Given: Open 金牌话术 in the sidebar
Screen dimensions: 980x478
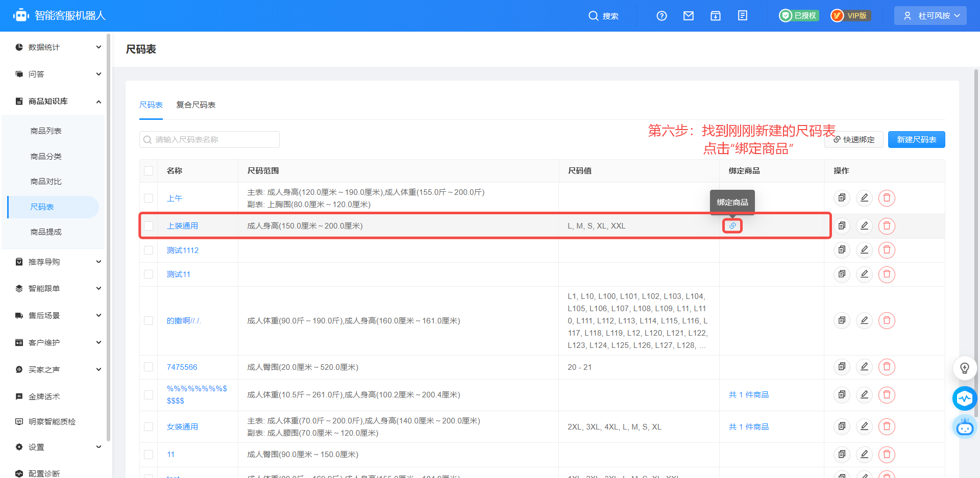Looking at the screenshot, I should point(44,396).
